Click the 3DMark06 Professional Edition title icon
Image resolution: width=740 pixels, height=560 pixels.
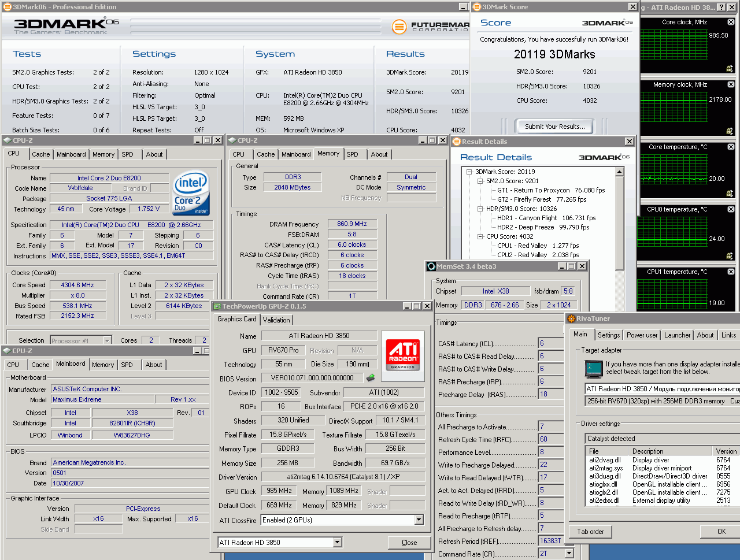[7, 7]
